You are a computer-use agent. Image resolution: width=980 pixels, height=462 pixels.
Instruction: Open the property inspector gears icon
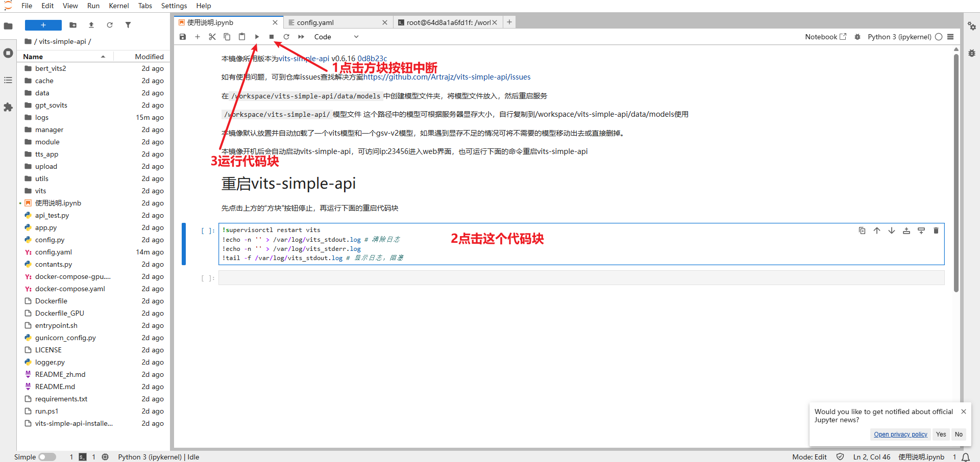(972, 26)
